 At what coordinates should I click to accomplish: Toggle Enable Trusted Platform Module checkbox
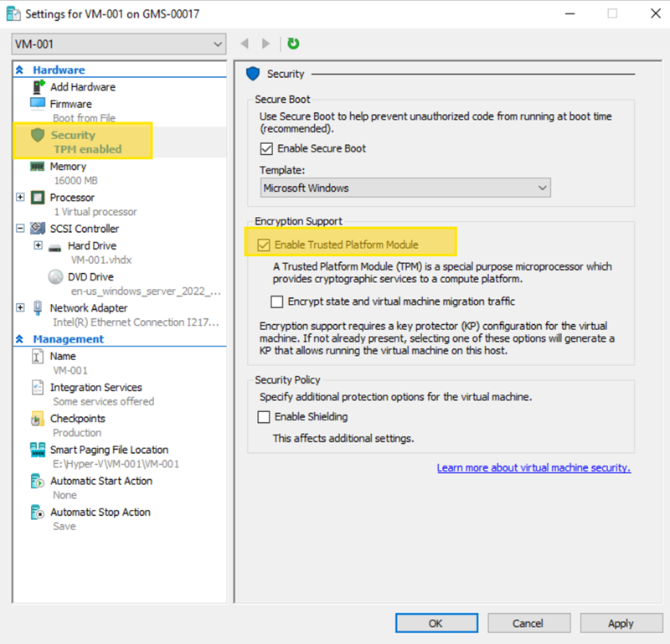click(x=265, y=245)
